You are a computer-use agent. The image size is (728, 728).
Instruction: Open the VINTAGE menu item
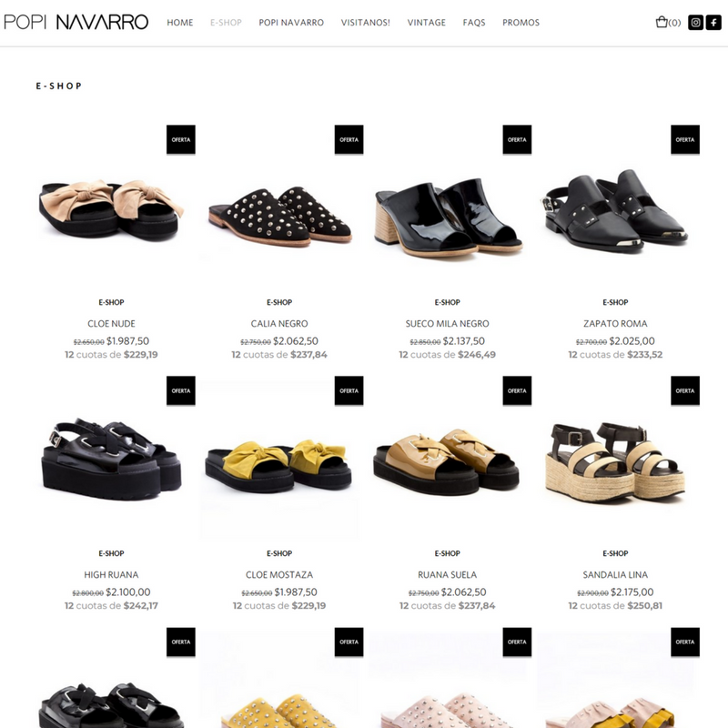click(x=426, y=22)
